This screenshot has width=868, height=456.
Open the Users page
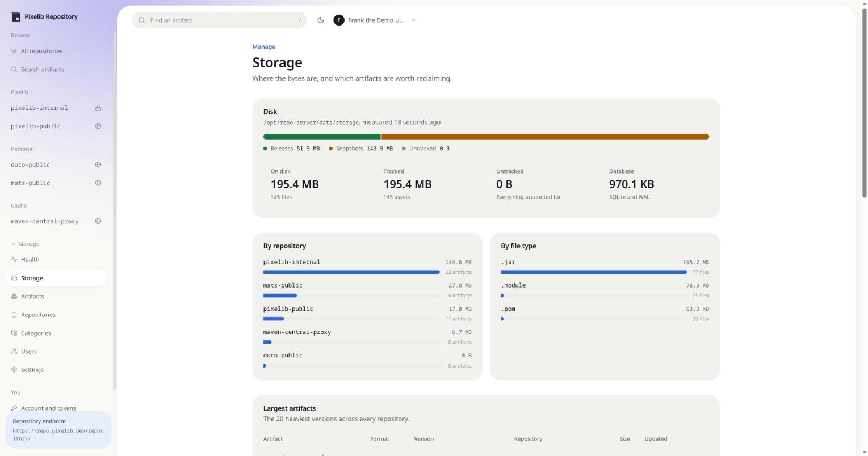56,351
